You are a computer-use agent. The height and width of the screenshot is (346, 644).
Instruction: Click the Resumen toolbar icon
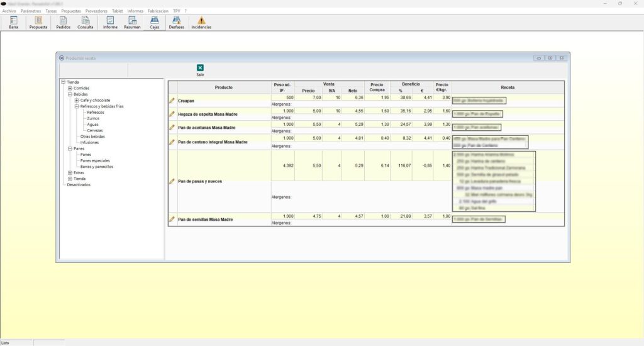[x=132, y=23]
